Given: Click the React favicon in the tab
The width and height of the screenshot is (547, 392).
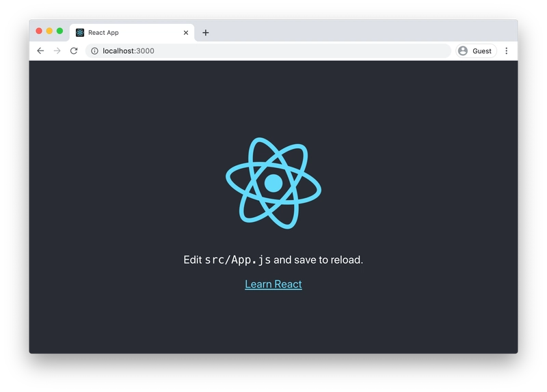Looking at the screenshot, I should click(x=80, y=33).
